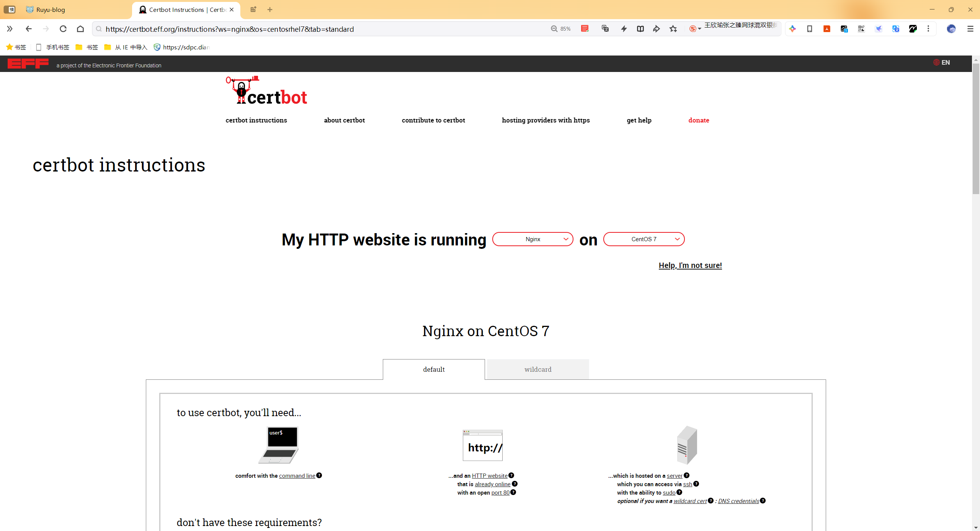The width and height of the screenshot is (980, 531).
Task: Open the 85% zoom control
Action: 560,29
